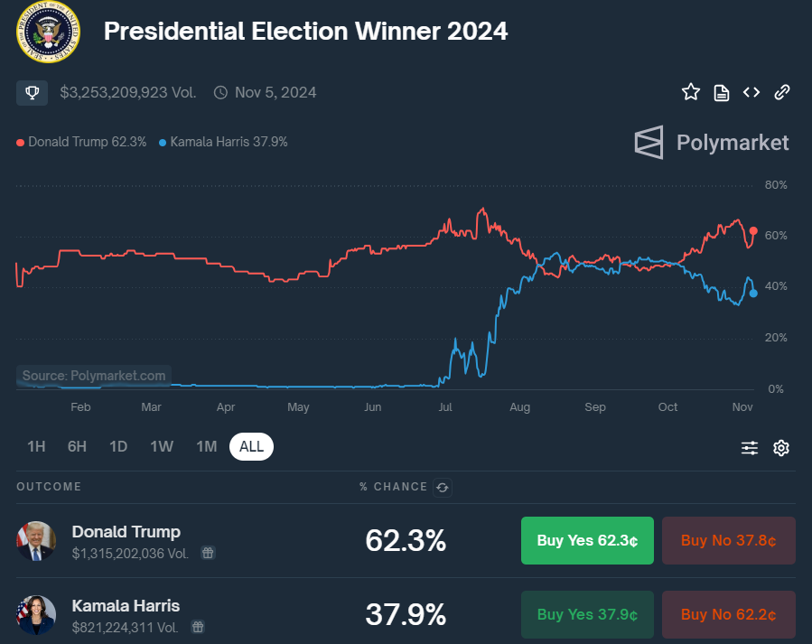Click the gift icon beside Harris's volume
Screen dimensions: 812x644
pyautogui.click(x=197, y=625)
